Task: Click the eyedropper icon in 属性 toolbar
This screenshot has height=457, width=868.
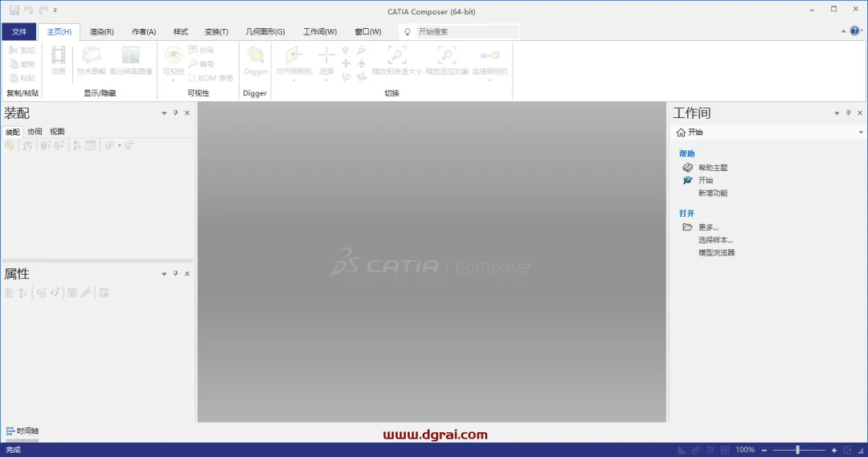Action: (x=86, y=292)
